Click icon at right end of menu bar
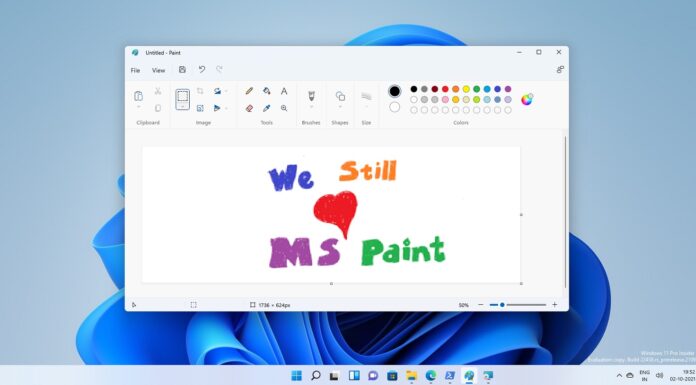 (x=560, y=69)
